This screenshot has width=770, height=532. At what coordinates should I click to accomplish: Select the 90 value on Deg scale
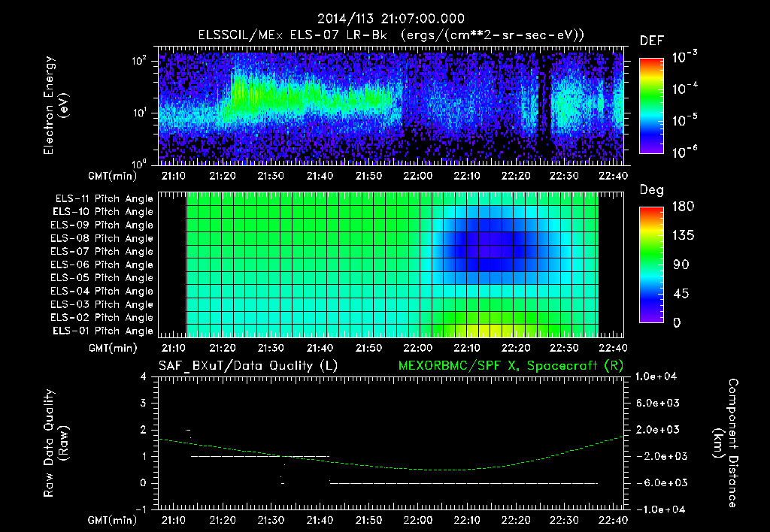pyautogui.click(x=681, y=264)
